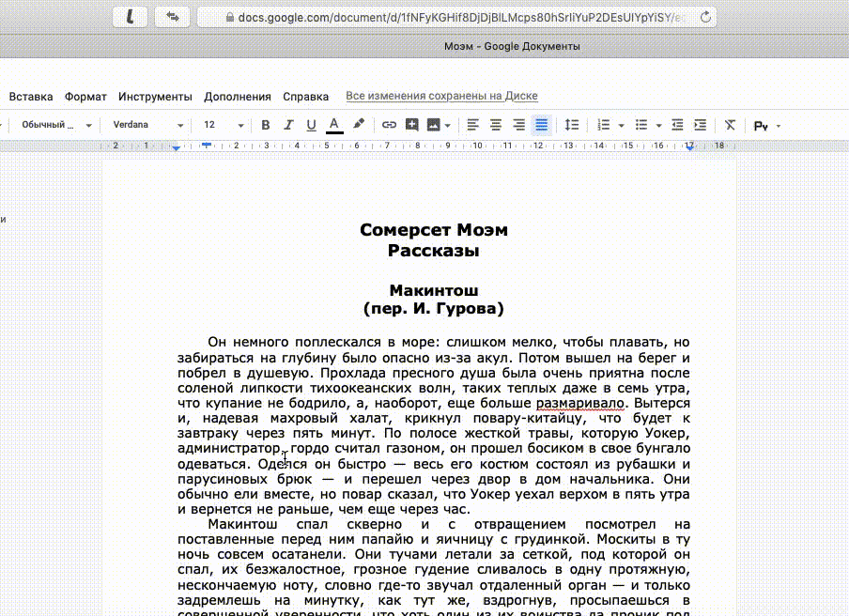Click the heading 'Рассказы'
Viewport: 849px width, 616px height.
[434, 250]
